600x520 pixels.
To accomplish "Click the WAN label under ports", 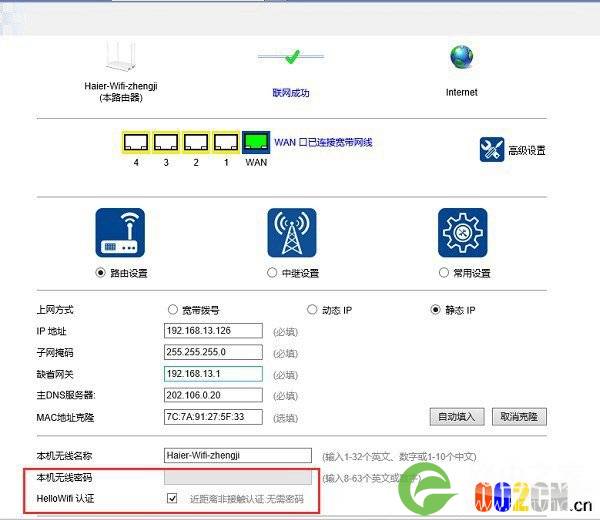I will coord(256,162).
